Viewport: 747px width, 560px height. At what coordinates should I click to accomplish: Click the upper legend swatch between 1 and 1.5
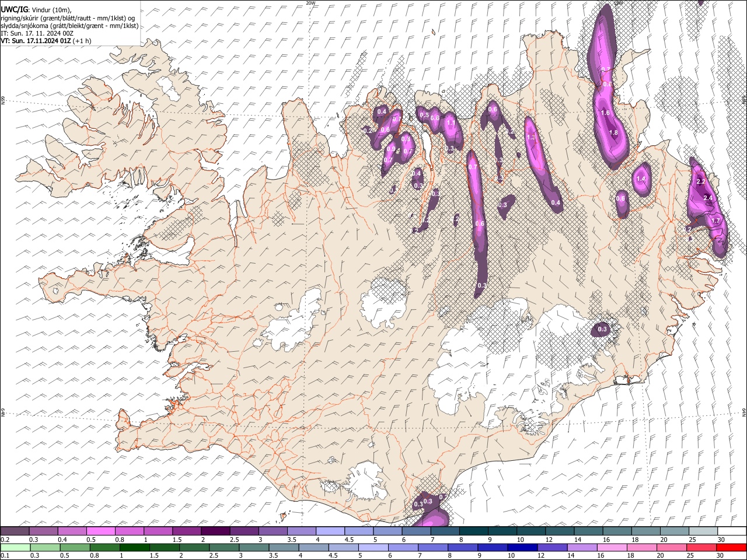[x=158, y=531]
